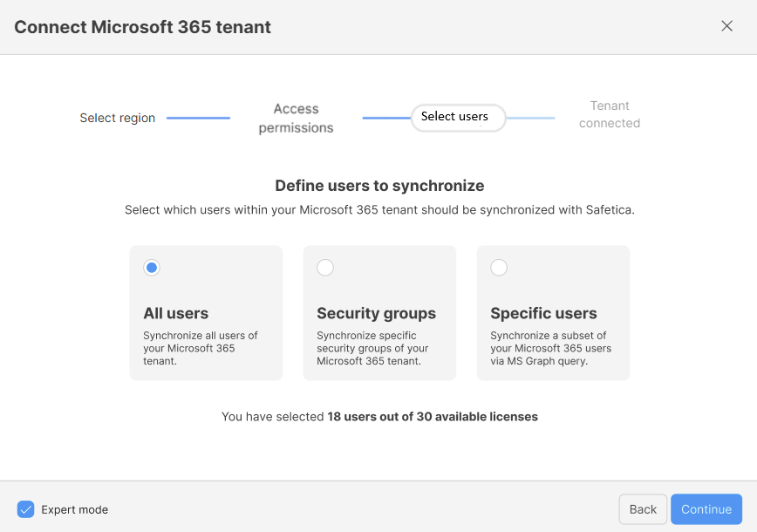
Task: Jump to the Select region step
Action: coord(117,118)
